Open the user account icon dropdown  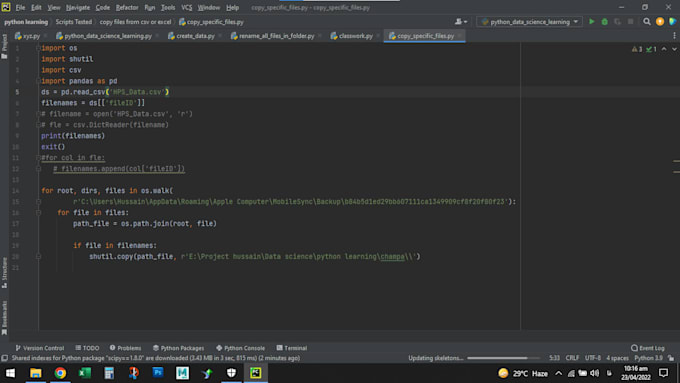461,22
